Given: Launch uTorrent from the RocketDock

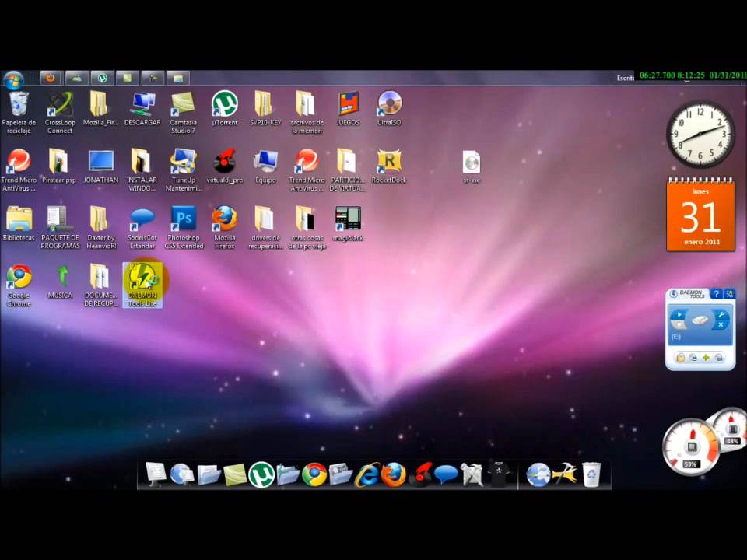Looking at the screenshot, I should pyautogui.click(x=261, y=474).
